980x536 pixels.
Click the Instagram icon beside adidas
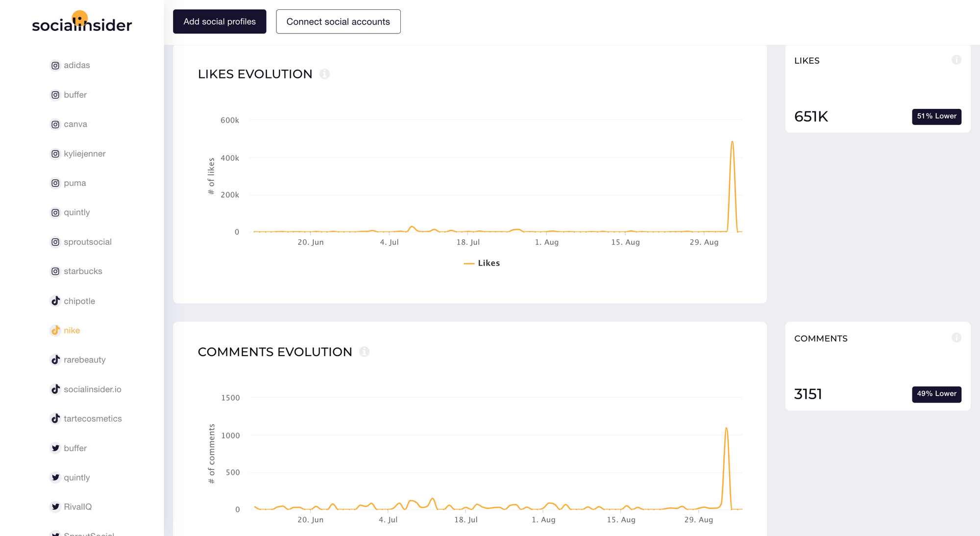pos(55,65)
